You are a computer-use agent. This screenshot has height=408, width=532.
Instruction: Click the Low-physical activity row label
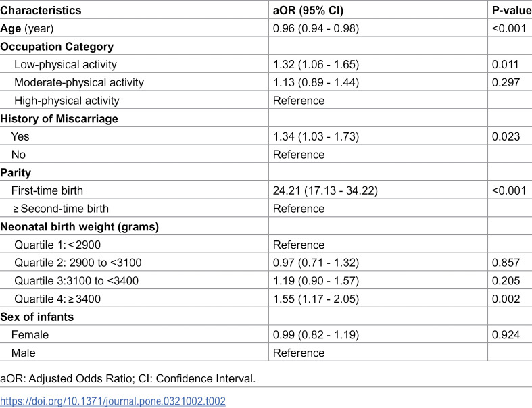pyautogui.click(x=66, y=64)
